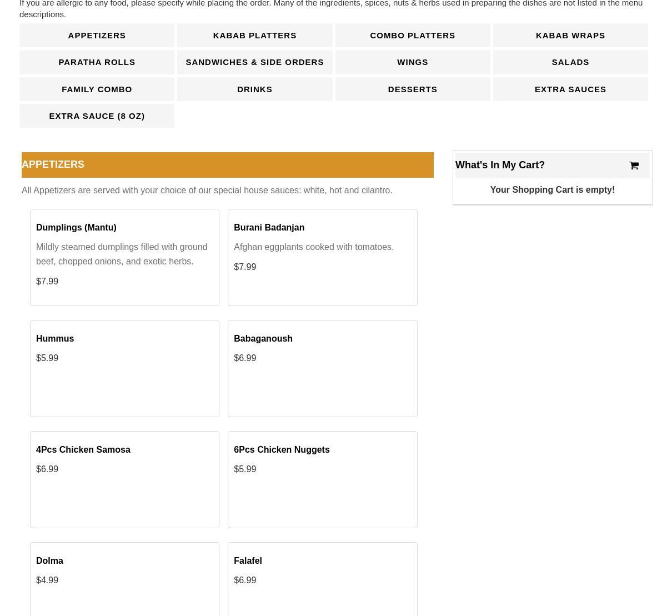Open the Family Combo category

[x=97, y=89]
